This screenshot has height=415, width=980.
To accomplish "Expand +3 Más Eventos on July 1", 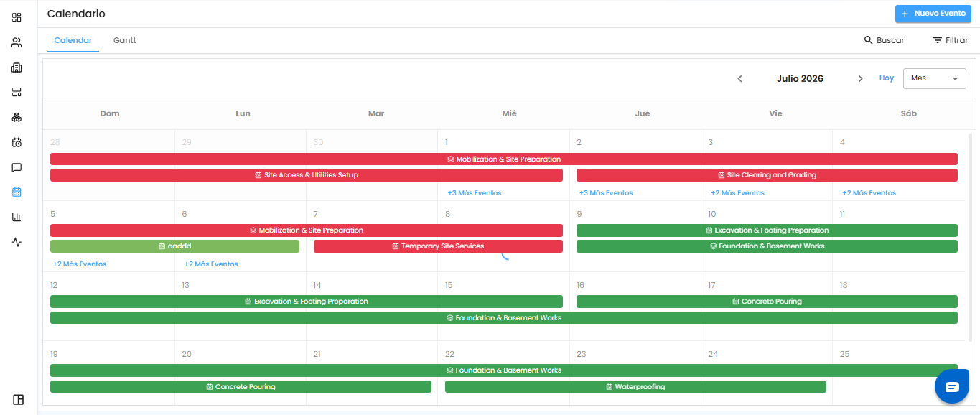I will tap(475, 193).
